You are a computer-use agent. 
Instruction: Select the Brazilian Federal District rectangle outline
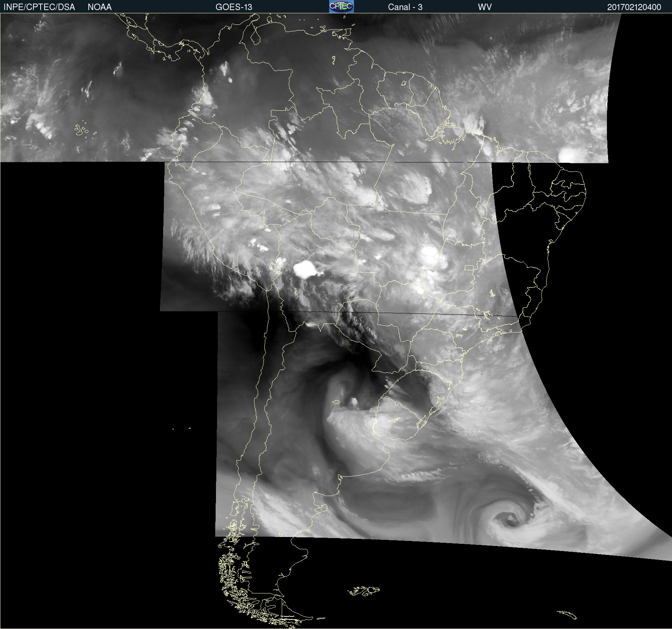tap(469, 268)
